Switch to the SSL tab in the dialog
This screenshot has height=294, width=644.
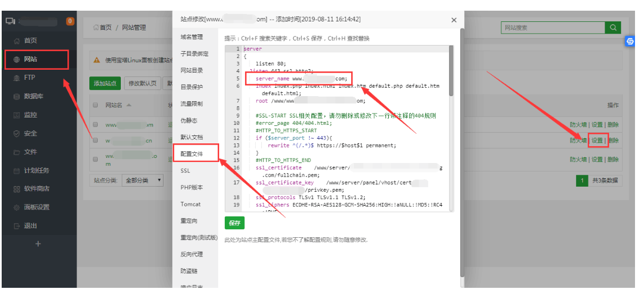(185, 170)
